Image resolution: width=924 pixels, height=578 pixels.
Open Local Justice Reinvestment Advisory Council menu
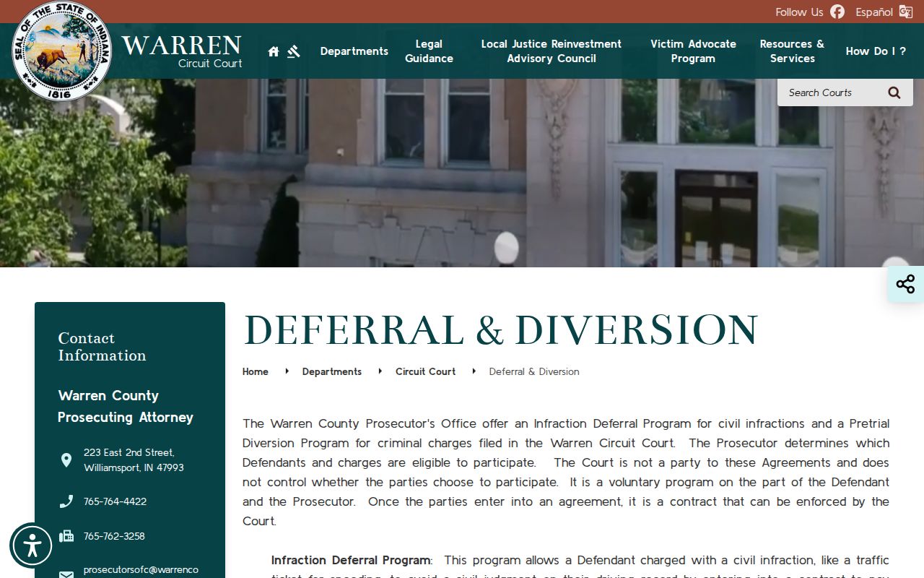552,51
